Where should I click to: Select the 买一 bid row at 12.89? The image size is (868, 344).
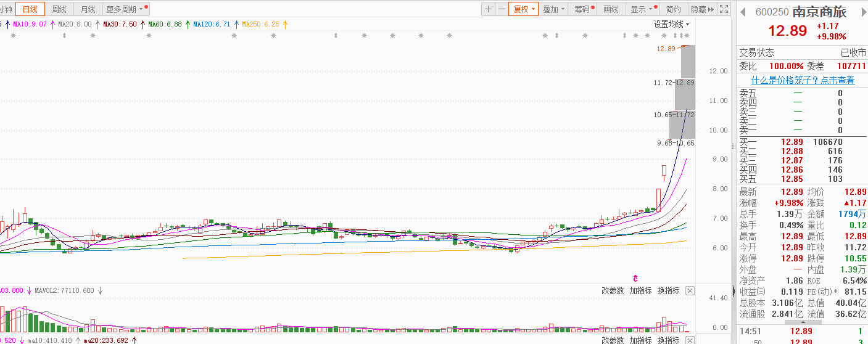802,142
